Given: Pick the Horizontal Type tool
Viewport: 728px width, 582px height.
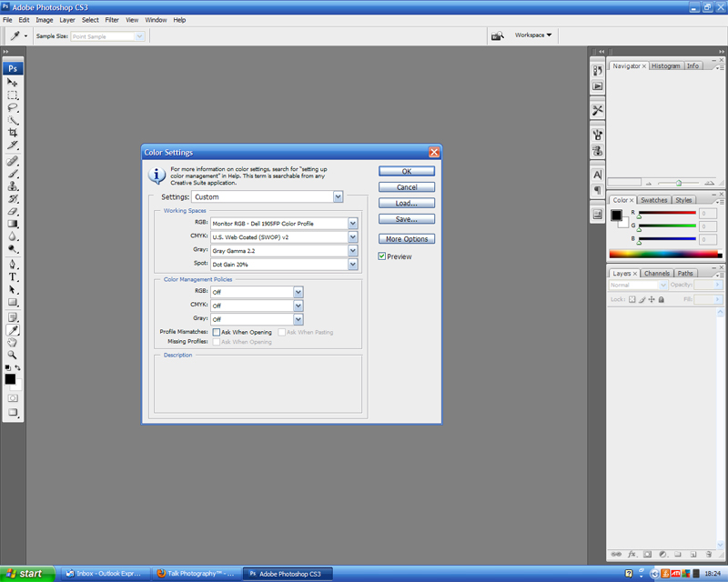Looking at the screenshot, I should pos(13,276).
